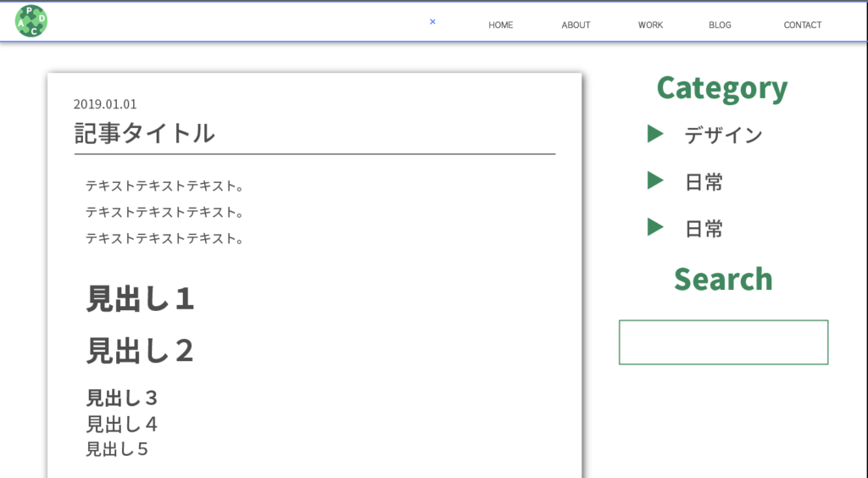Viewport: 868px width, 478px height.
Task: Click the green Category sidebar heading
Action: point(721,87)
